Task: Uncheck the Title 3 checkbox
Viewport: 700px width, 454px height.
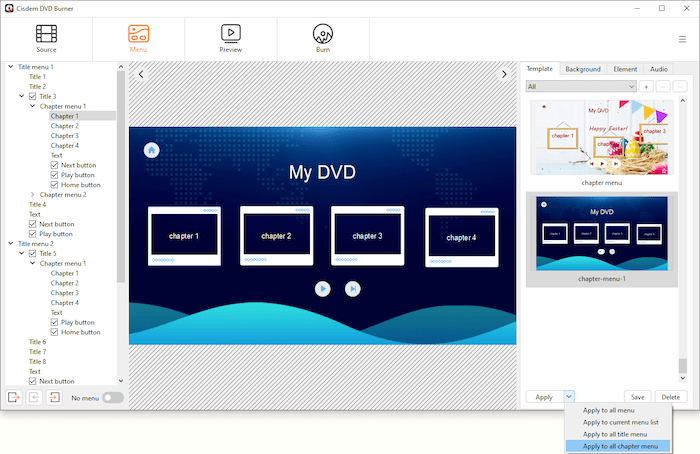Action: (33, 96)
